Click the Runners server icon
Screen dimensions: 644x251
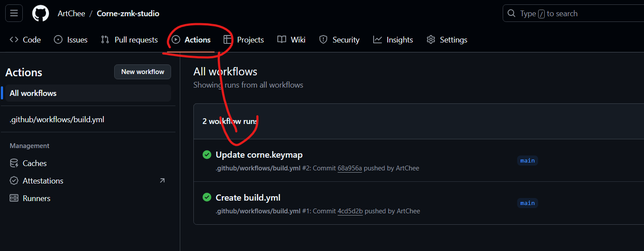tap(14, 198)
